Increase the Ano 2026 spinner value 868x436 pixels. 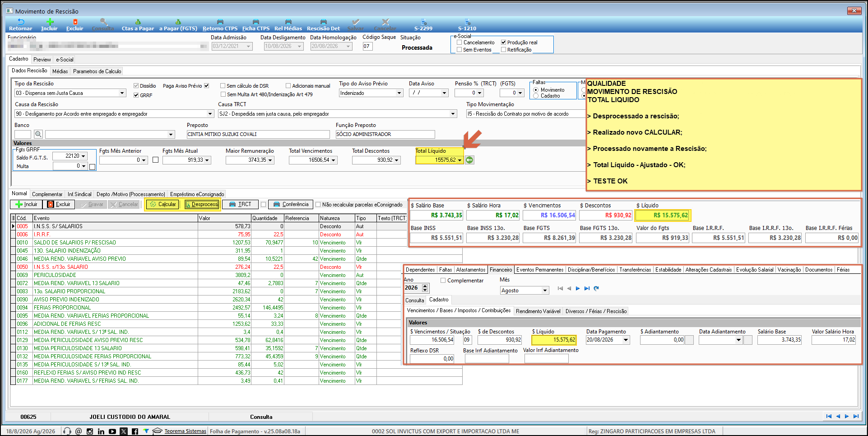pyautogui.click(x=425, y=286)
